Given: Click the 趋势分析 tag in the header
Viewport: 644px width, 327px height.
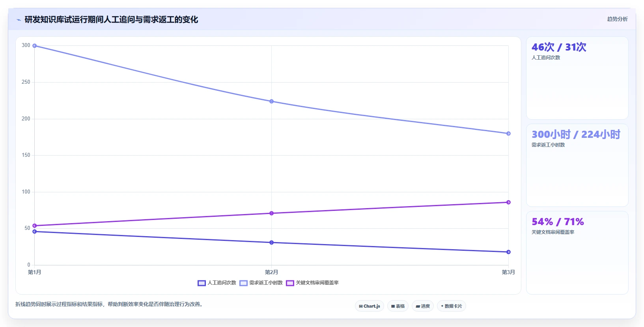Looking at the screenshot, I should pos(617,19).
